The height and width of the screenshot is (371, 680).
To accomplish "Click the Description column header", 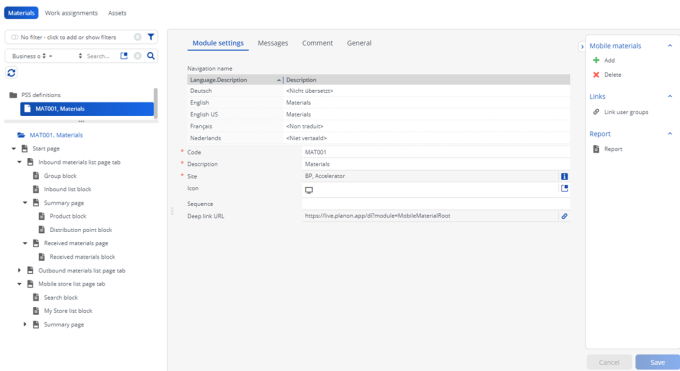I will click(x=426, y=80).
